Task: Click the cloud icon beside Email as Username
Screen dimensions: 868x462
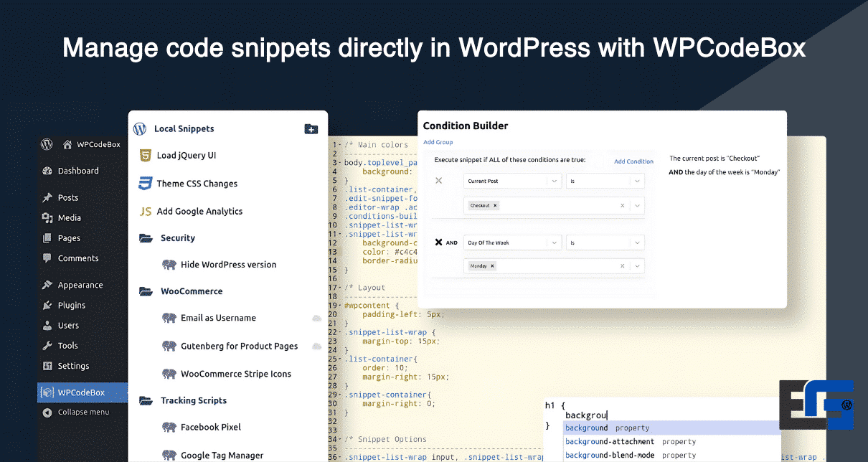Action: (316, 318)
